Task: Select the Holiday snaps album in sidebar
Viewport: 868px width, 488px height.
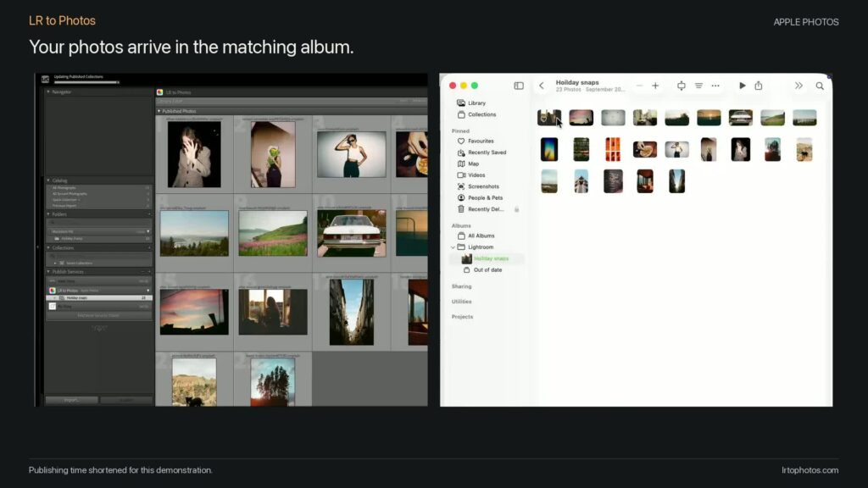Action: (x=486, y=258)
